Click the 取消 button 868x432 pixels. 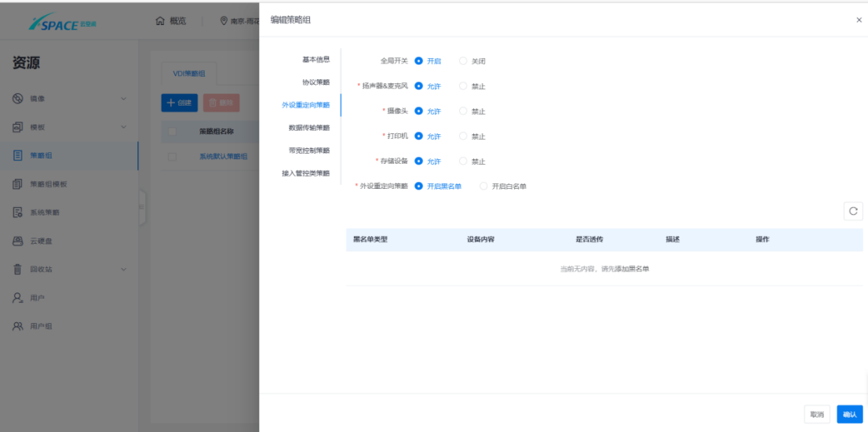tap(817, 414)
